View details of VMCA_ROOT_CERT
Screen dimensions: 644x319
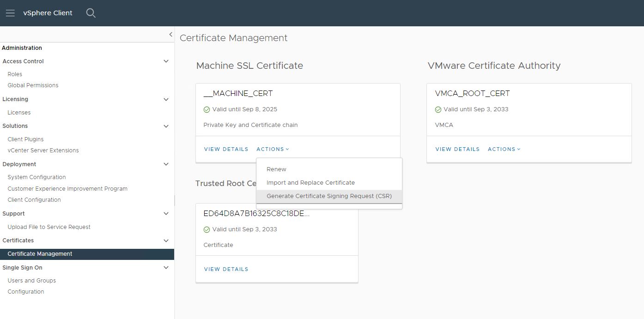457,149
